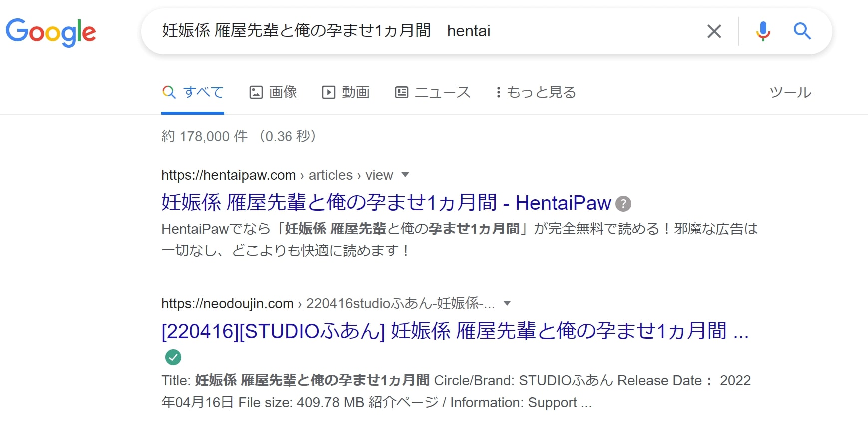Open the HentaiPaw result title link
The width and height of the screenshot is (868, 428).
point(386,203)
